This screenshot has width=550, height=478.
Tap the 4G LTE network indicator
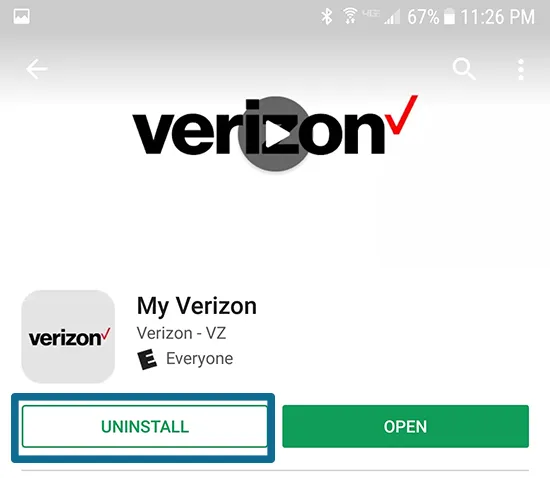371,14
